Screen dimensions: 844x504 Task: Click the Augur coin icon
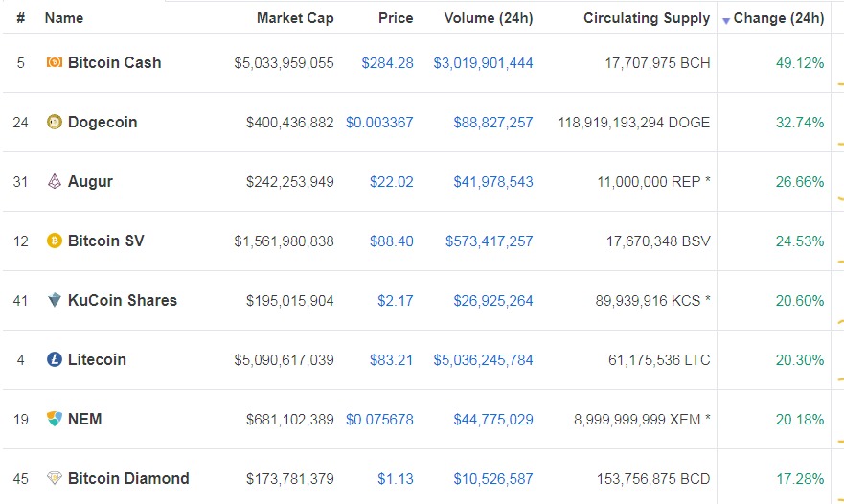[x=55, y=182]
